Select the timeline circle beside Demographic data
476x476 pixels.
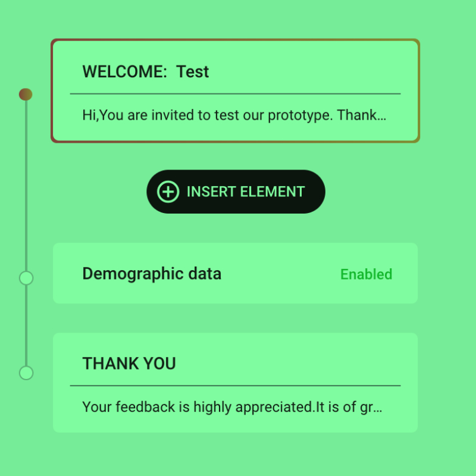point(26,278)
